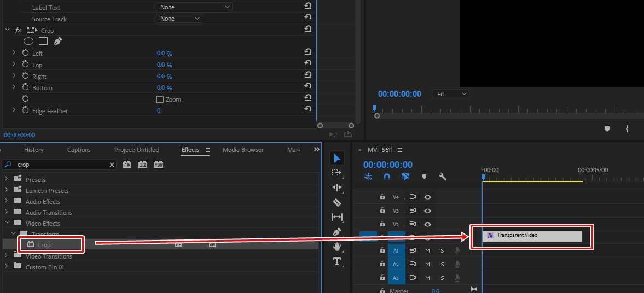Create 4-point polygon mask for Crop

(43, 41)
